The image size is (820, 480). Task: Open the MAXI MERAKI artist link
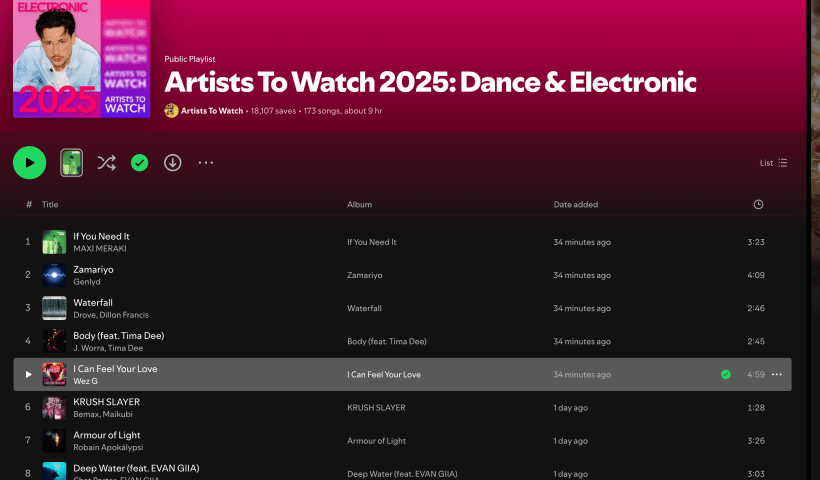(101, 248)
